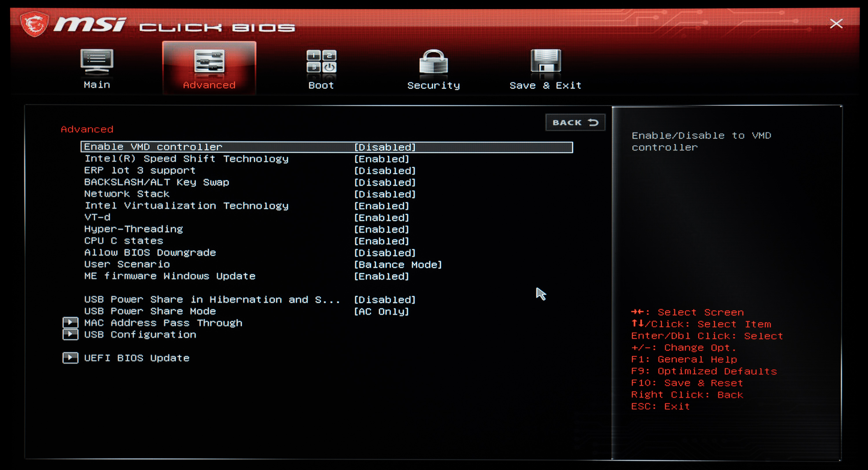Select the Allow BIOS Downgrade row
Screen dimensions: 868x470
[150, 253]
